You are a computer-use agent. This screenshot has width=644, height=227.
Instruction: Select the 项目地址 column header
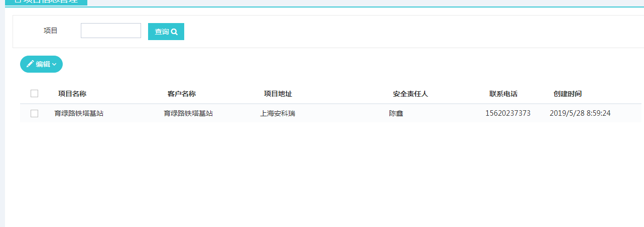tap(278, 94)
